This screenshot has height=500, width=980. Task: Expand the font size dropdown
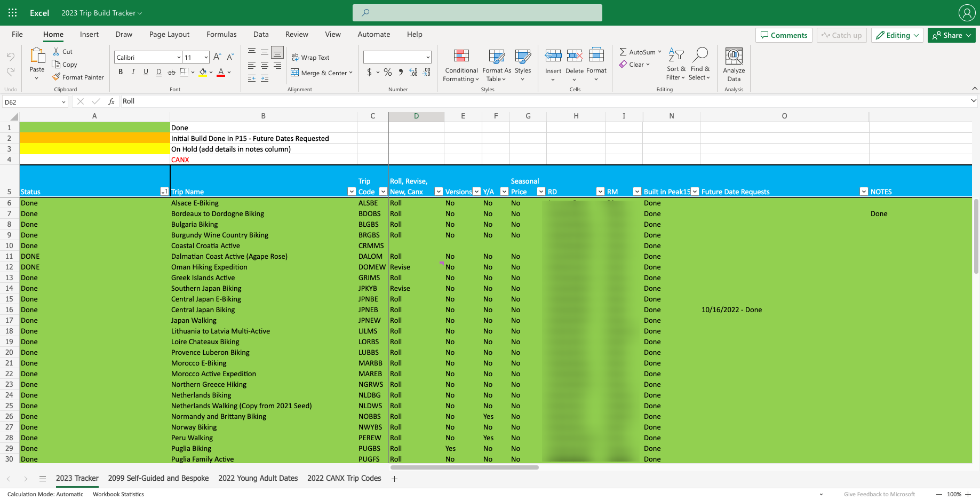point(206,58)
